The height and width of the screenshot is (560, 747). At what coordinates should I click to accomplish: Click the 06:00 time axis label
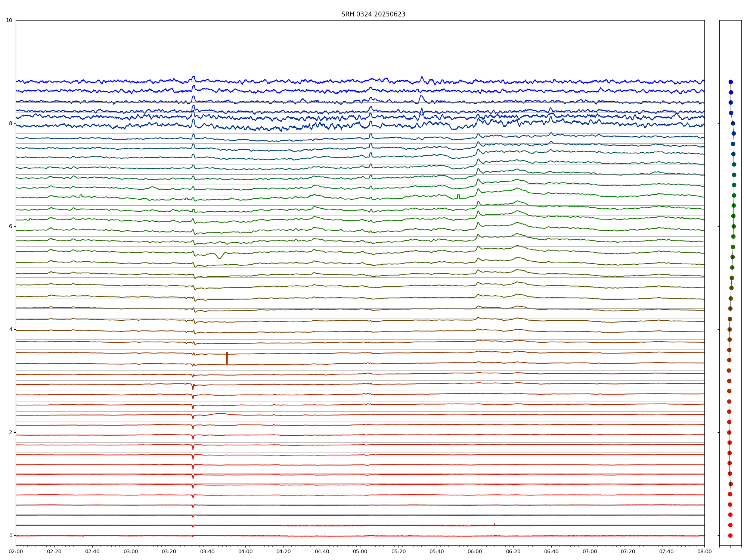(x=475, y=552)
